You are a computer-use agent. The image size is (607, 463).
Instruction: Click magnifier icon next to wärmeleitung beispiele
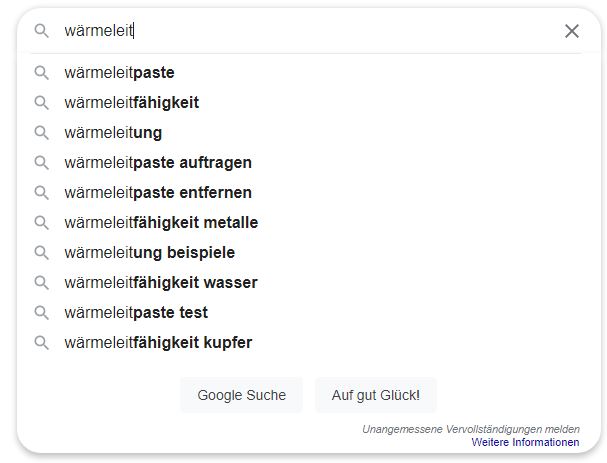pos(41,253)
